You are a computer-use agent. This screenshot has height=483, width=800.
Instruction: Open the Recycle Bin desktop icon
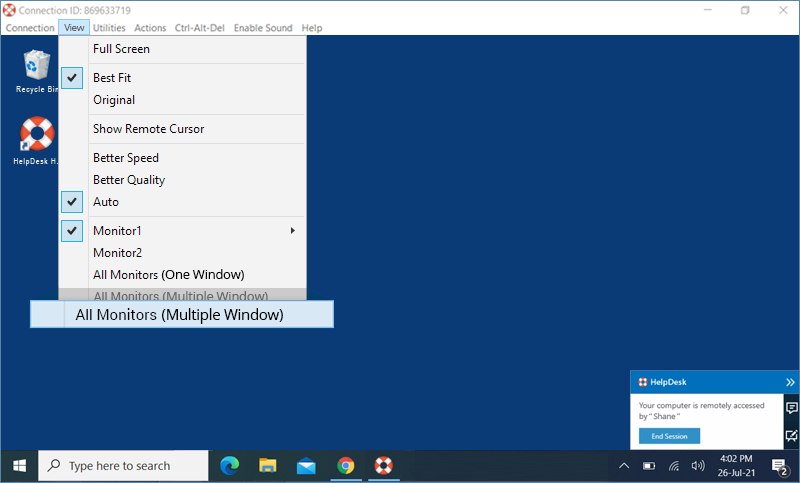pyautogui.click(x=37, y=67)
